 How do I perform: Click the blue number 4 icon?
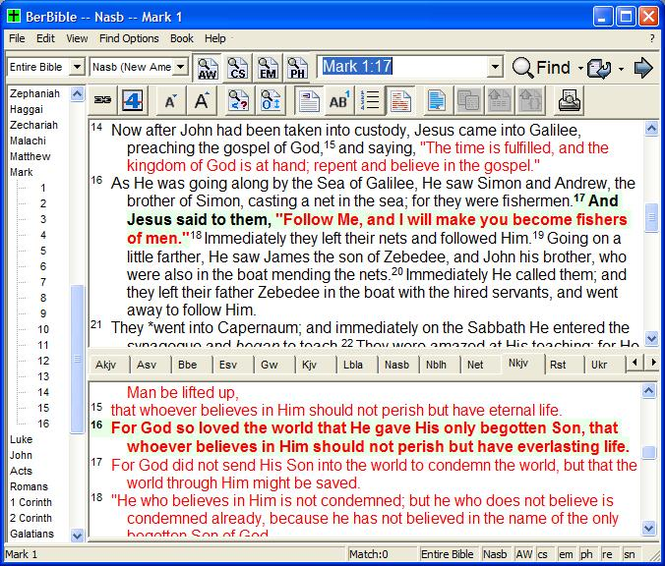[133, 100]
